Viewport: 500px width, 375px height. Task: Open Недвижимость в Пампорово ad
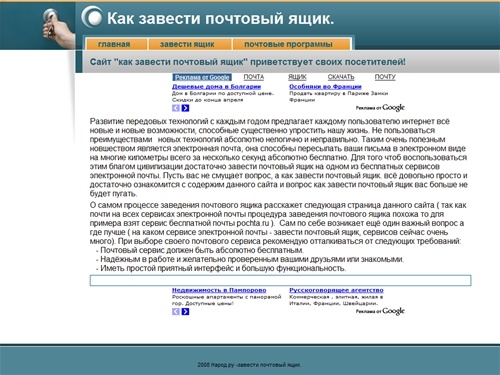pos(219,290)
